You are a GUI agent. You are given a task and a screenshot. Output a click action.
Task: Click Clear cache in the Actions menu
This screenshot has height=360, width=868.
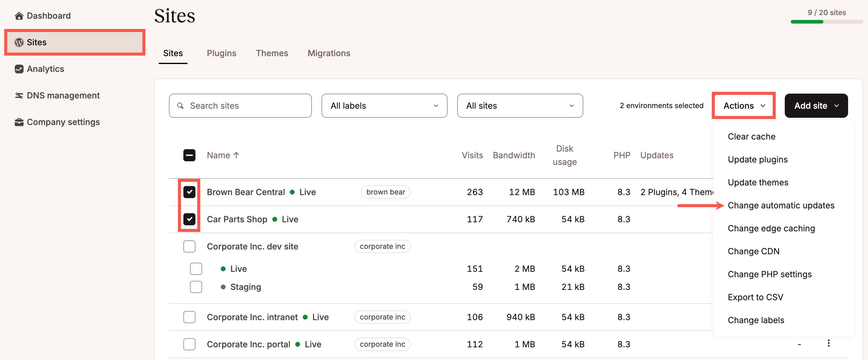(x=751, y=136)
